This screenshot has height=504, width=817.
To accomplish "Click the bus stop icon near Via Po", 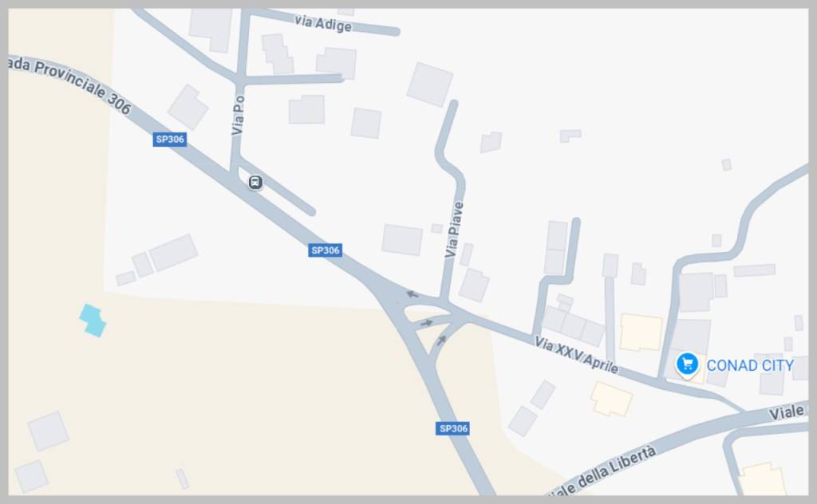I will point(255,183).
